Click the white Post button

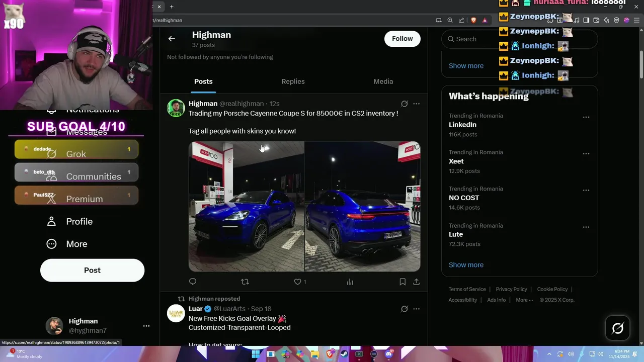click(x=92, y=270)
